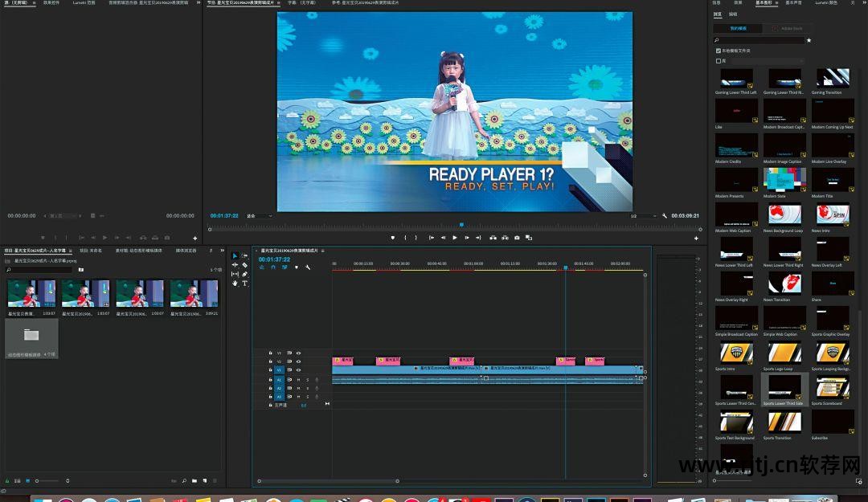The width and height of the screenshot is (868, 502).
Task: Click the Export Frame camera icon
Action: click(517, 238)
